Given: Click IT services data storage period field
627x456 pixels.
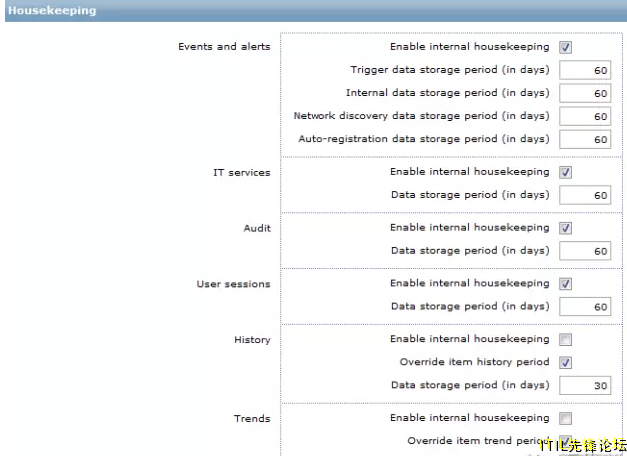Looking at the screenshot, I should coord(585,195).
